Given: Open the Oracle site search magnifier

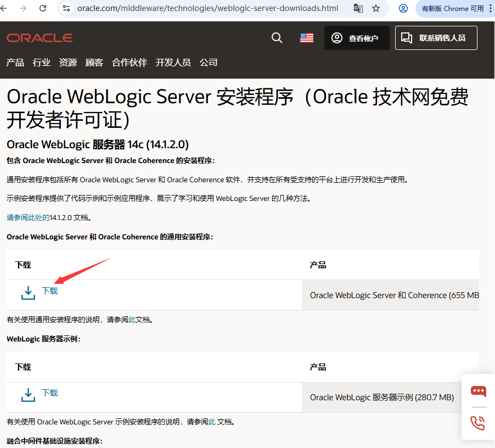Looking at the screenshot, I should [277, 38].
